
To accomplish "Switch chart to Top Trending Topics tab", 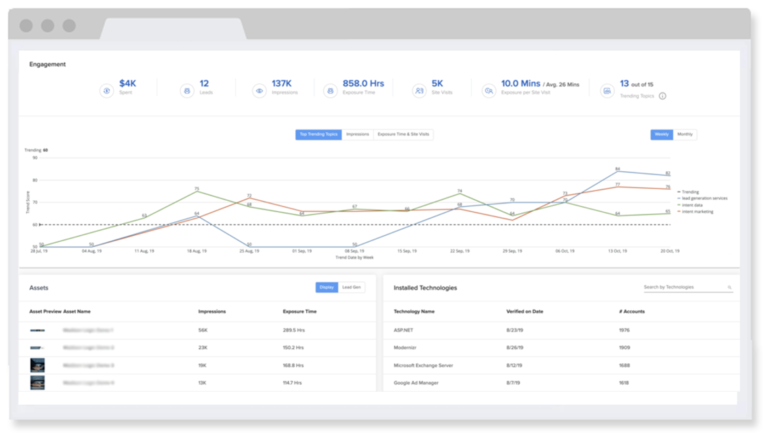I will tap(318, 134).
